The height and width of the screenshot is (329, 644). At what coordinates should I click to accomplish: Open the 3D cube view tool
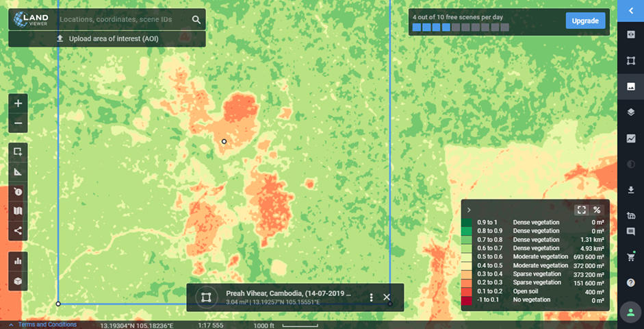tap(18, 280)
